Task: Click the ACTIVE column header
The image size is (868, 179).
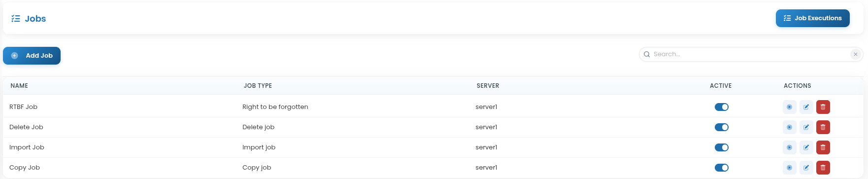Action: 721,86
